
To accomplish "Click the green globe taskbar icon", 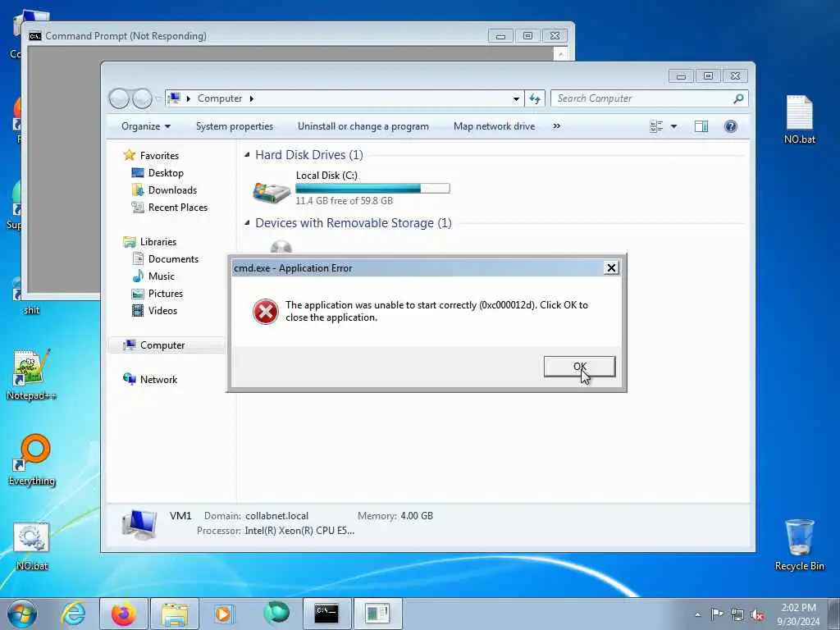I will 276,613.
